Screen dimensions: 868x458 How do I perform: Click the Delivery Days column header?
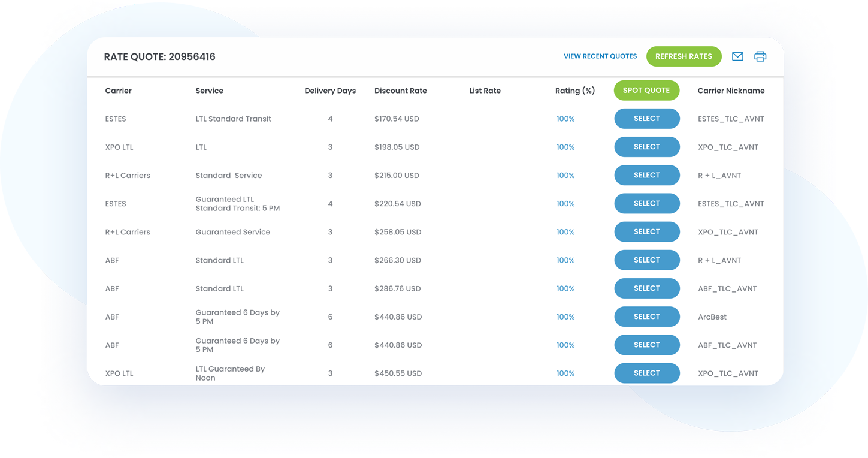coord(329,91)
